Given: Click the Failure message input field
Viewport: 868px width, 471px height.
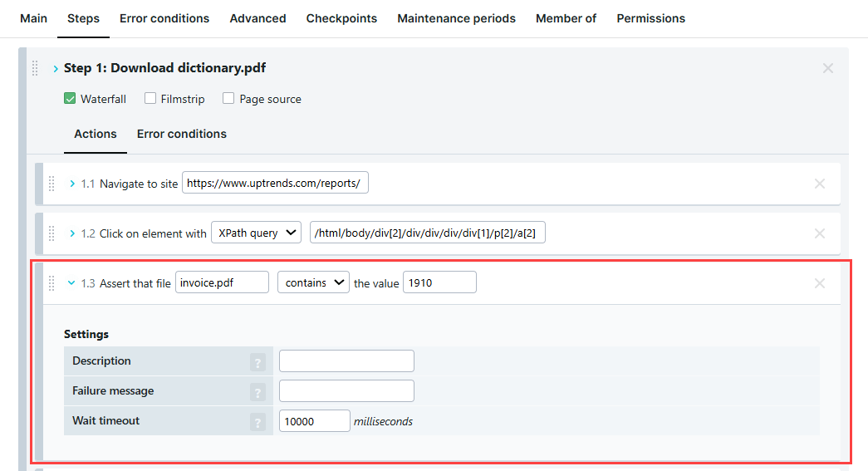Looking at the screenshot, I should click(346, 390).
